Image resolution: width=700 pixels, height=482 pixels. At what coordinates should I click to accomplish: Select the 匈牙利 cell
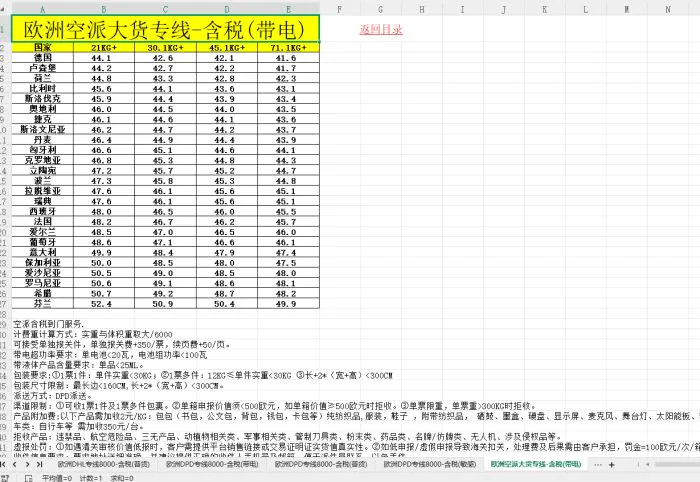pyautogui.click(x=42, y=150)
